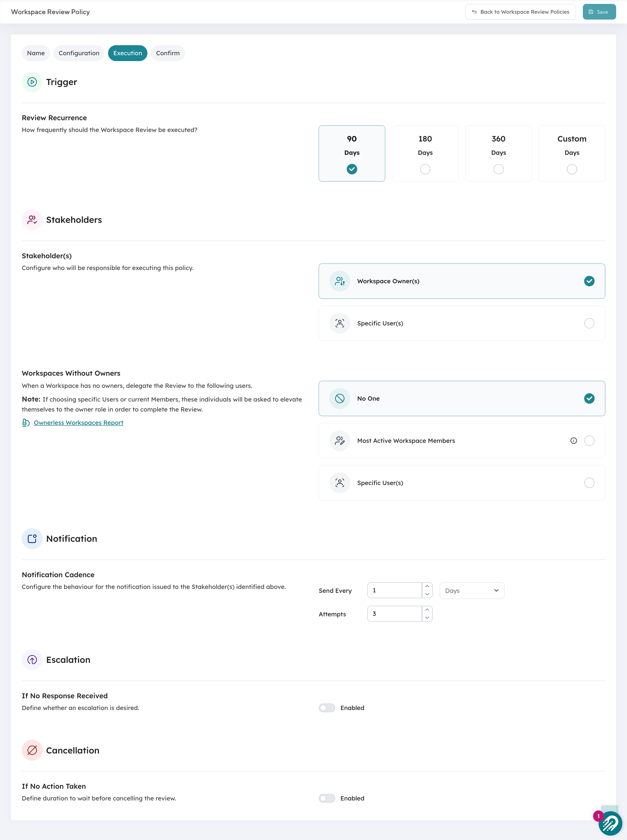Save the workspace review policy
Screen dimensions: 627x840
599,12
